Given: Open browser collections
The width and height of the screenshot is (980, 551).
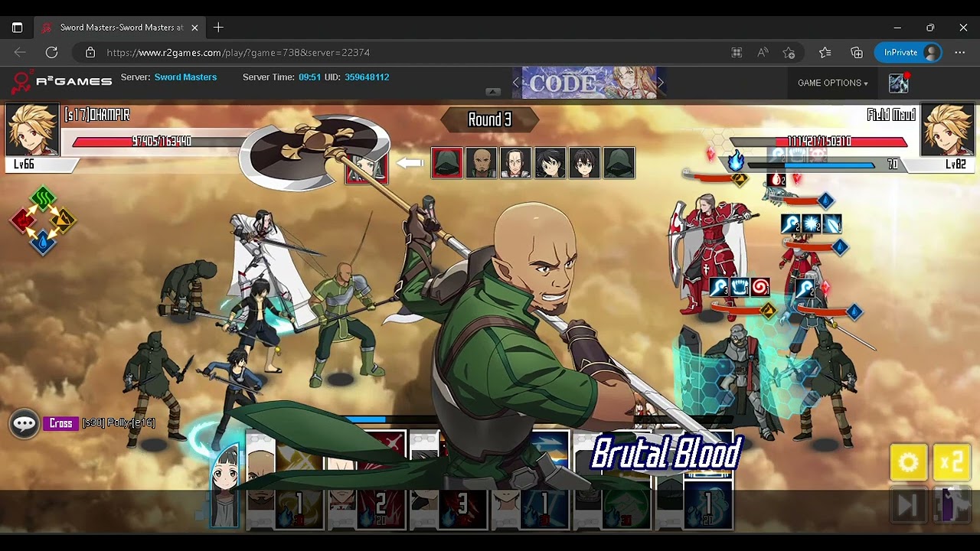Looking at the screenshot, I should (x=857, y=53).
